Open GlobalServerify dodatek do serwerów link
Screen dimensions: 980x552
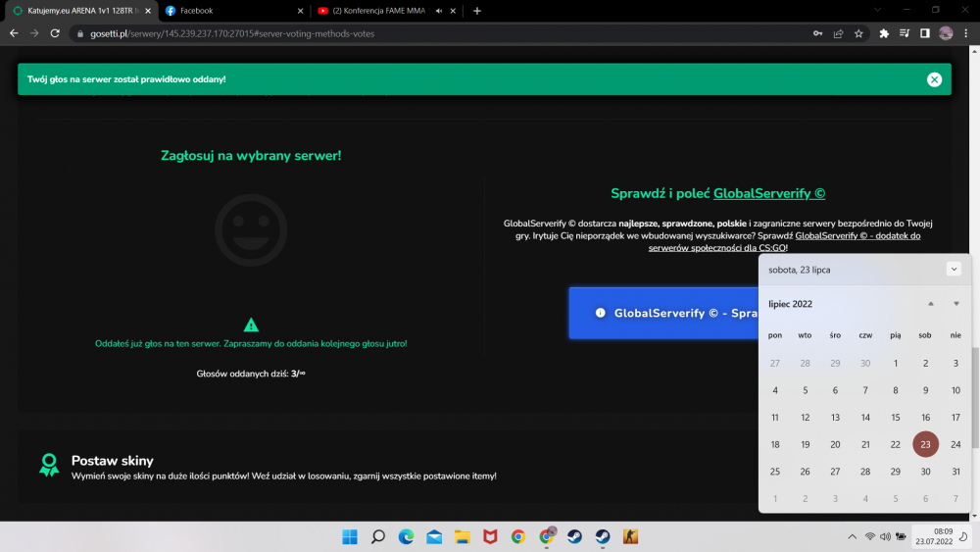[784, 242]
